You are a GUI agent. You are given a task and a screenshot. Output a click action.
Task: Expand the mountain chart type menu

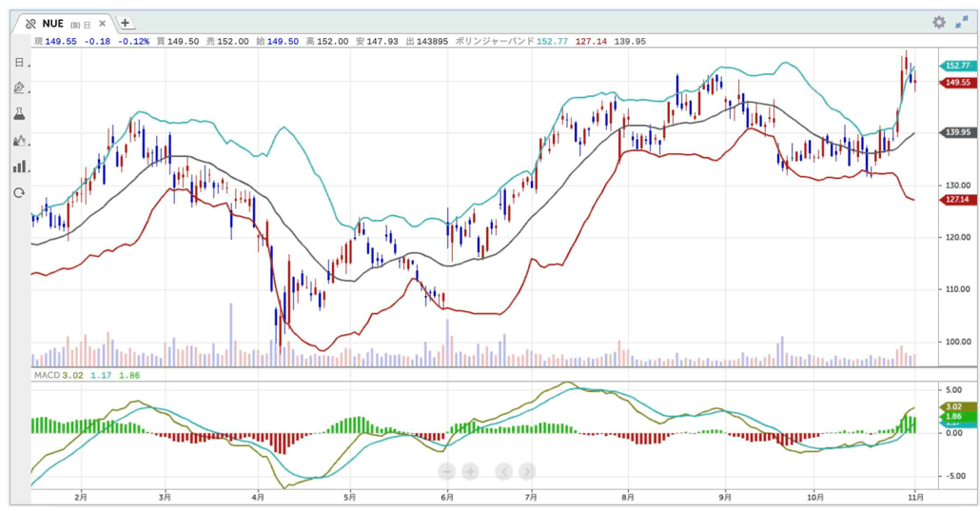pyautogui.click(x=19, y=140)
